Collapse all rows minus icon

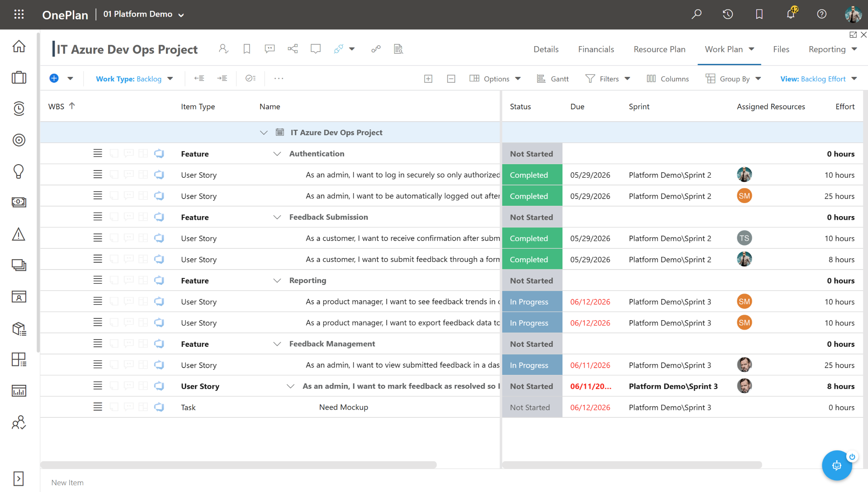pyautogui.click(x=451, y=79)
